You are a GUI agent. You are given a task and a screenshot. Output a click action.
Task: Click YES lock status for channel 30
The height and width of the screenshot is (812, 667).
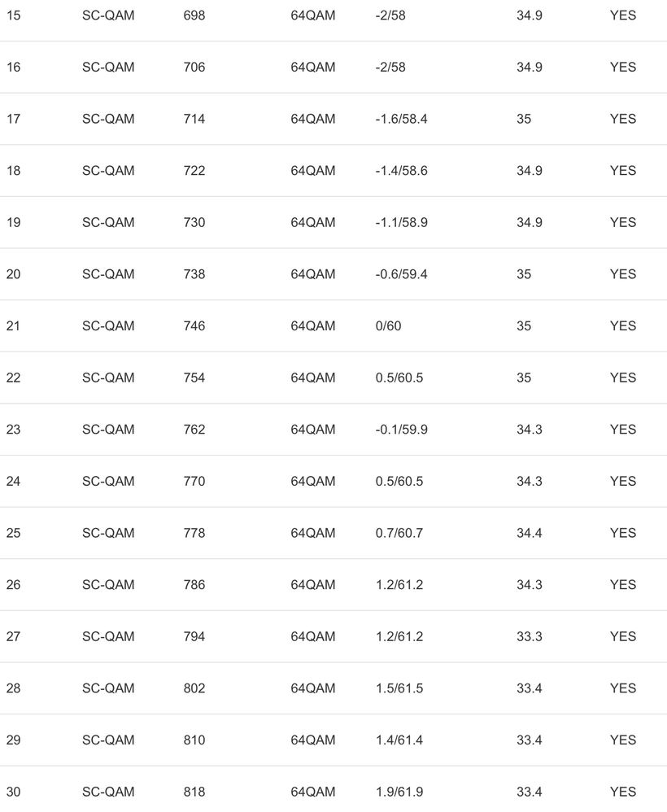(623, 792)
